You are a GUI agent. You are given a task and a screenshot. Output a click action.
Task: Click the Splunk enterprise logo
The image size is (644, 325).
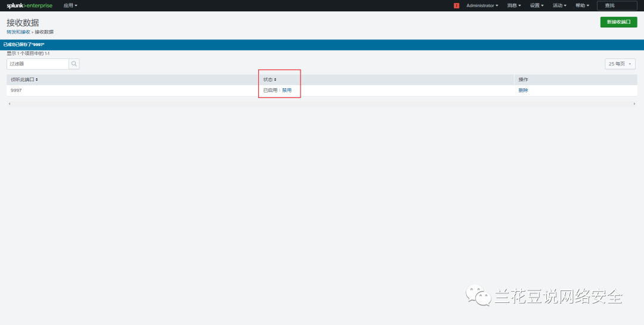(x=30, y=6)
